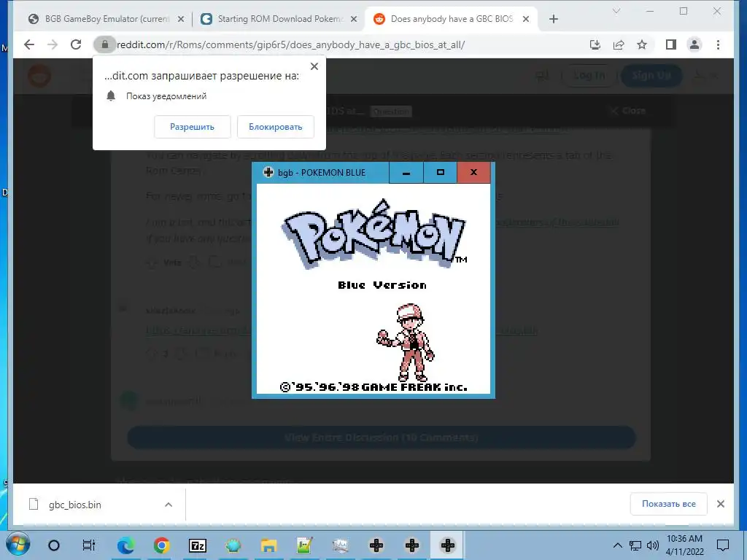The image size is (747, 560).
Task: Switch to Google Chrome on the taskbar
Action: pyautogui.click(x=161, y=545)
